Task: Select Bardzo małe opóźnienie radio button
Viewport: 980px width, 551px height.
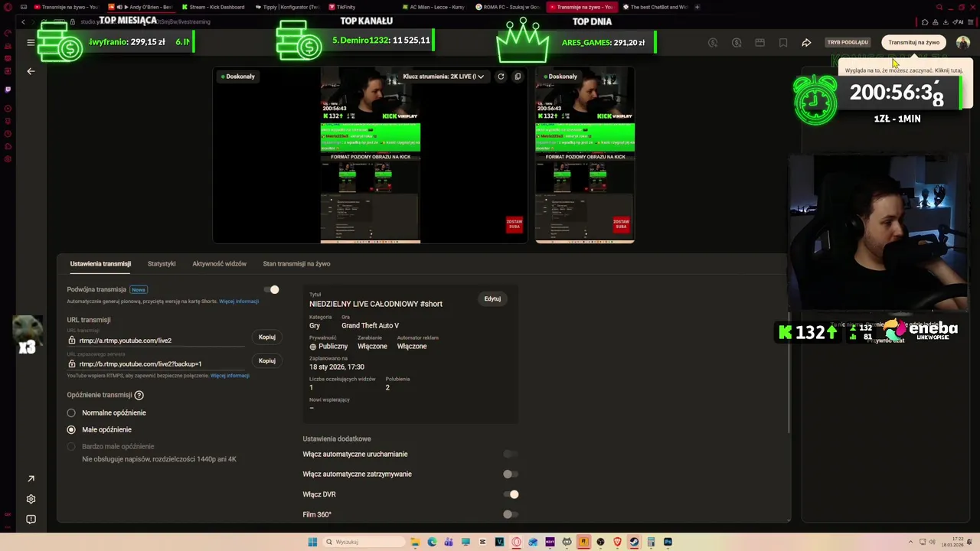Action: 71,446
